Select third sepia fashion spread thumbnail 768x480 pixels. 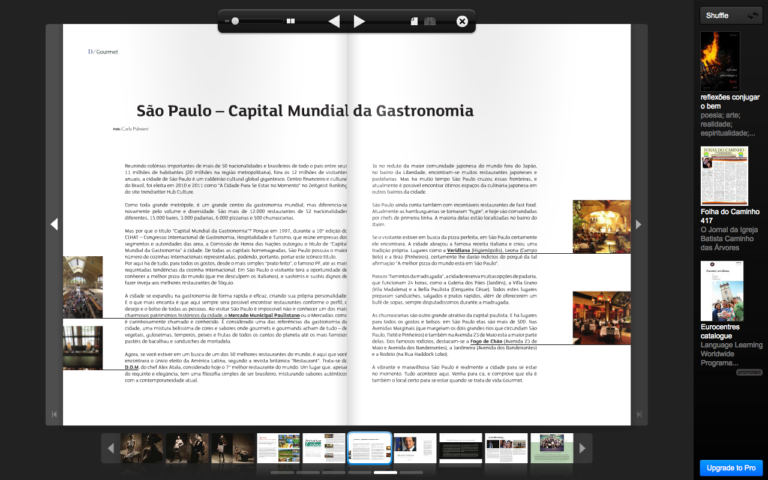[233, 448]
